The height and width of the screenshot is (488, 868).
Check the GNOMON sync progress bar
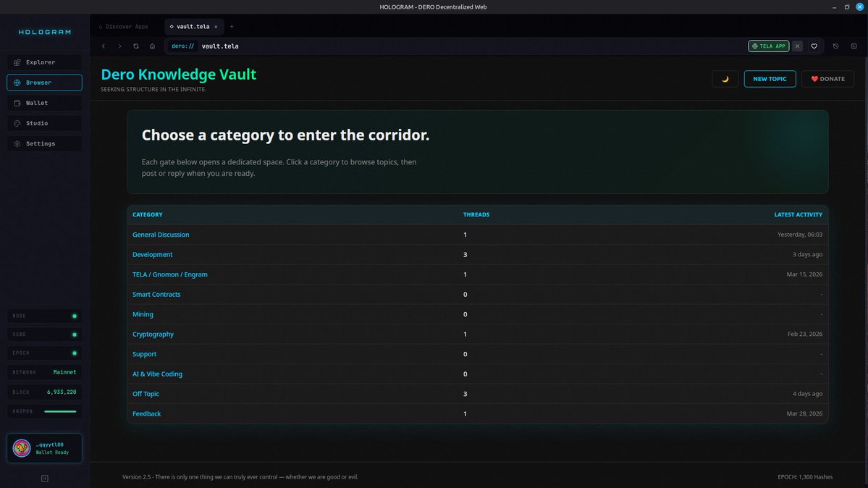click(60, 411)
